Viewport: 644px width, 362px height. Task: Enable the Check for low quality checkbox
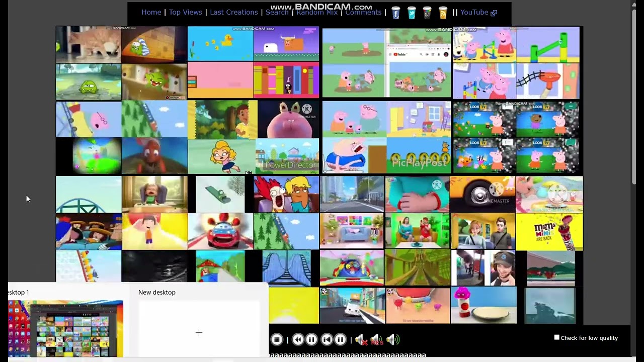coord(556,338)
